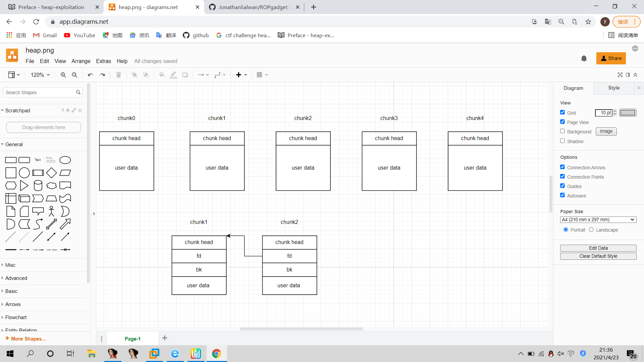
Task: Select the diamond shape in General palette
Action: pyautogui.click(x=51, y=173)
